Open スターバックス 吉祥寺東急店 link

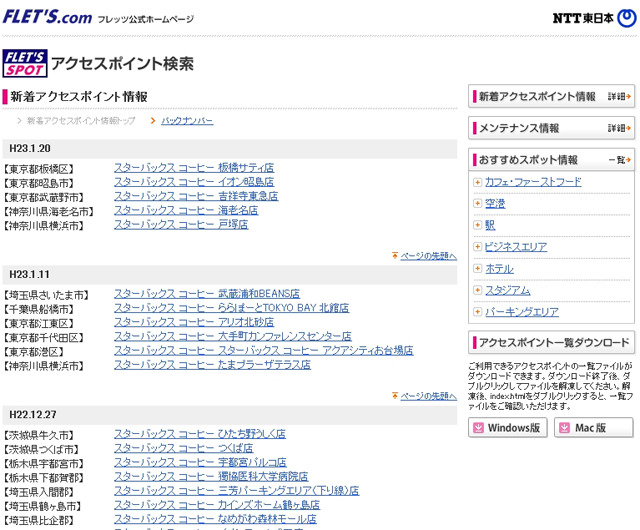(196, 196)
